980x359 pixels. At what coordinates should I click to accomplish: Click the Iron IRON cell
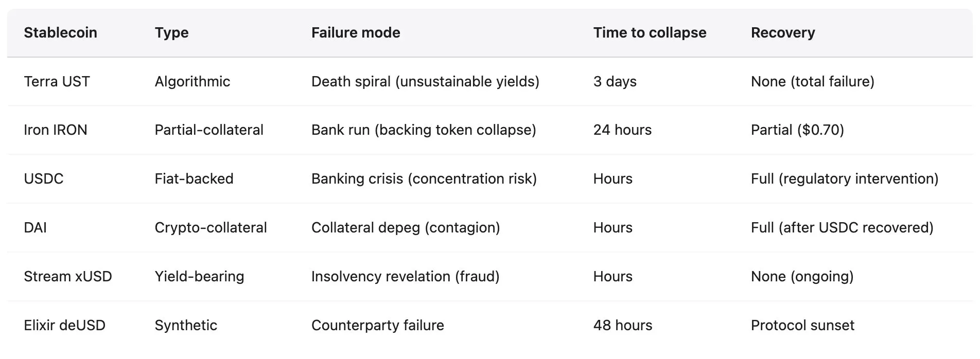click(x=55, y=130)
